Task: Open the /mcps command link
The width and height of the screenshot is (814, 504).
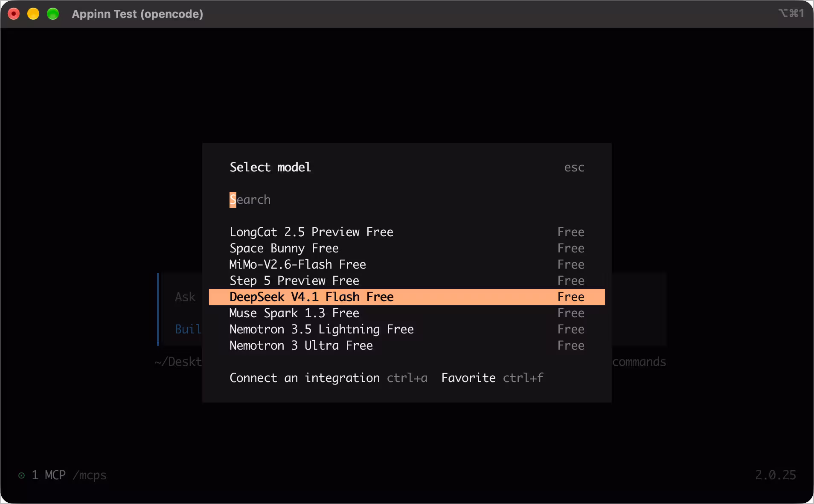Action: pyautogui.click(x=90, y=475)
